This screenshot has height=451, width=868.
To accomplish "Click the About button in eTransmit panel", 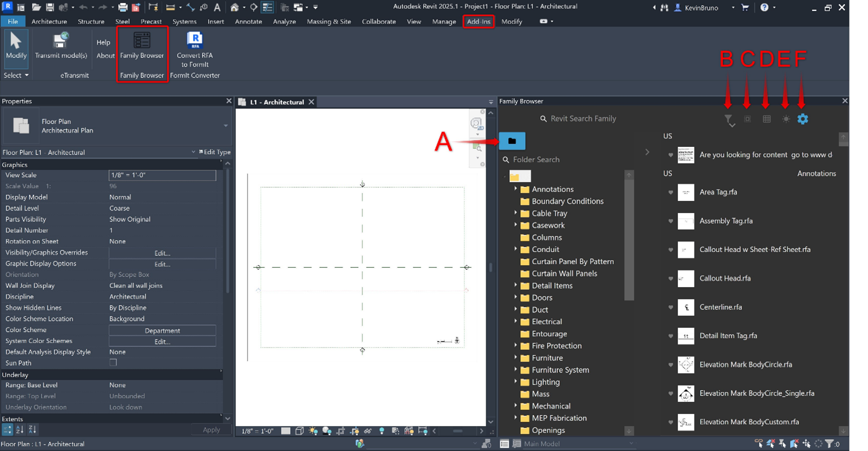I will click(105, 55).
